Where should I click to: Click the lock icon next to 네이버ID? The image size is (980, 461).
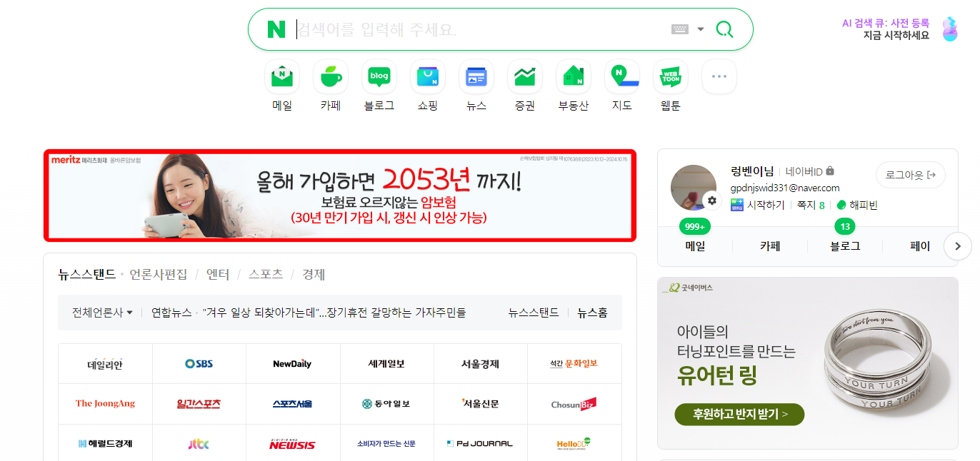point(830,171)
